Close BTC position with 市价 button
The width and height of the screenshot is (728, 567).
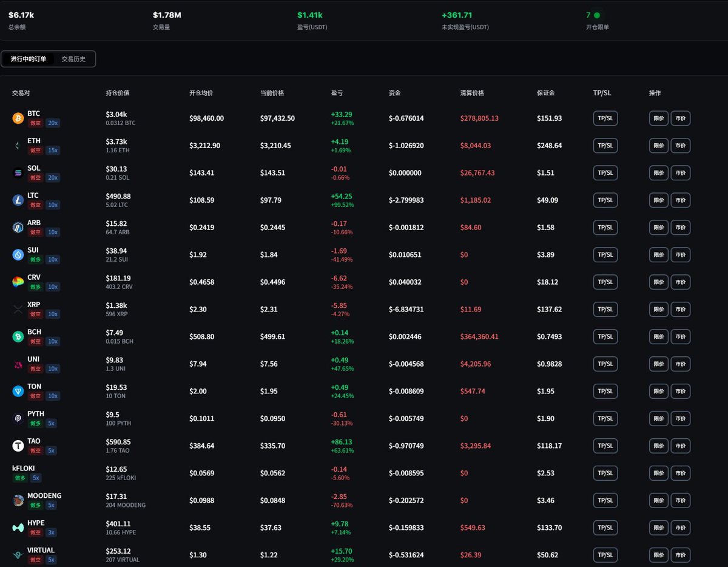pos(681,118)
